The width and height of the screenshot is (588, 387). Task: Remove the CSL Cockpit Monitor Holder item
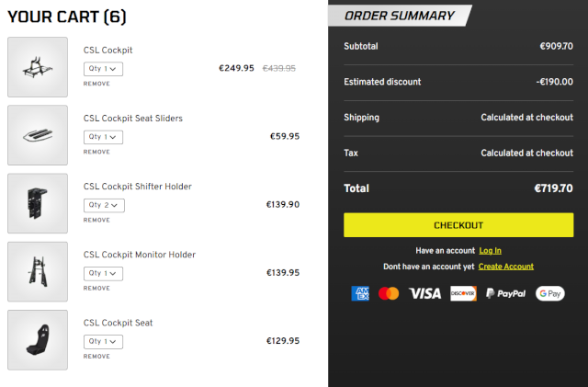tap(96, 288)
